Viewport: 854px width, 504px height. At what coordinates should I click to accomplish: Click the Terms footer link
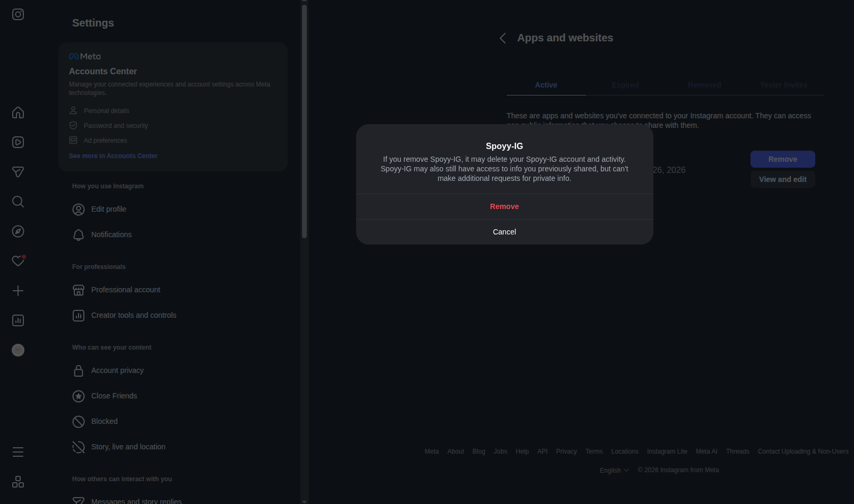(x=594, y=451)
